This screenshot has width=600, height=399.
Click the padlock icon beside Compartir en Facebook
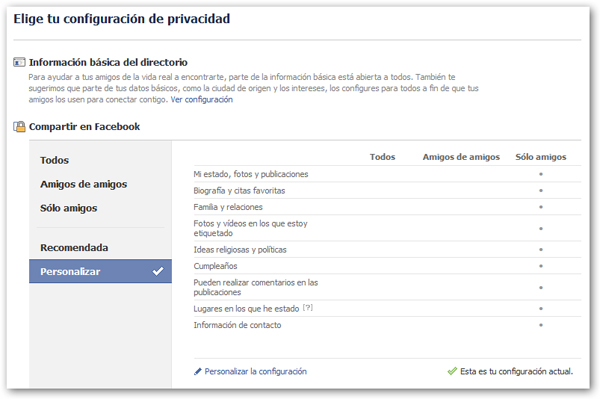[19, 127]
